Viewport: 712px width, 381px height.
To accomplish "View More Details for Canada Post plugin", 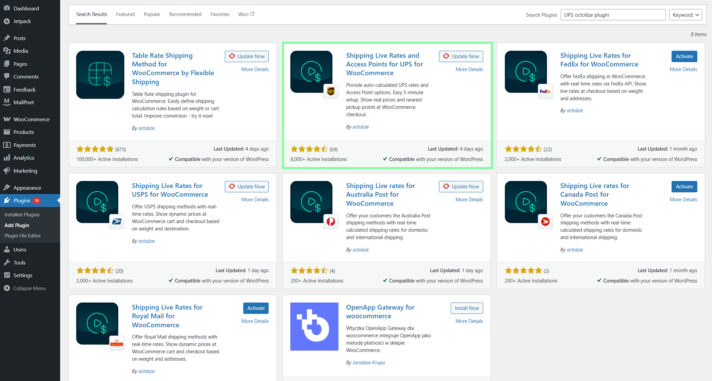I will (x=683, y=200).
